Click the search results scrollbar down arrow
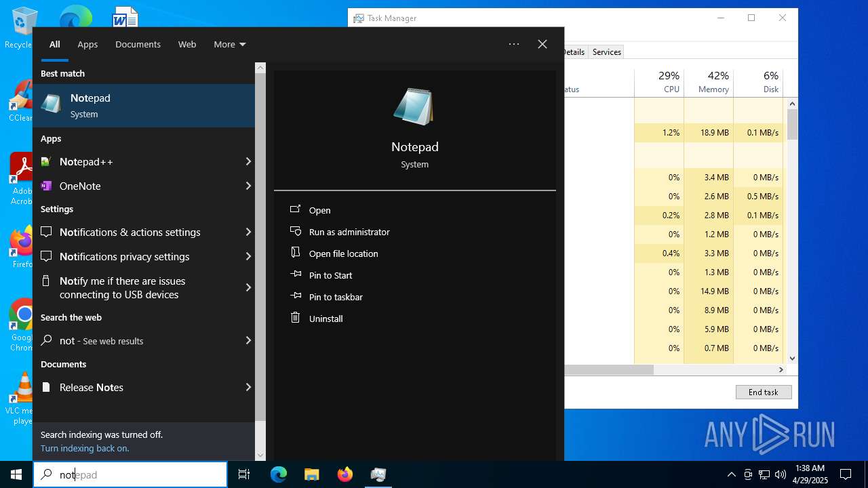Screen dimensions: 868x488 [260, 455]
